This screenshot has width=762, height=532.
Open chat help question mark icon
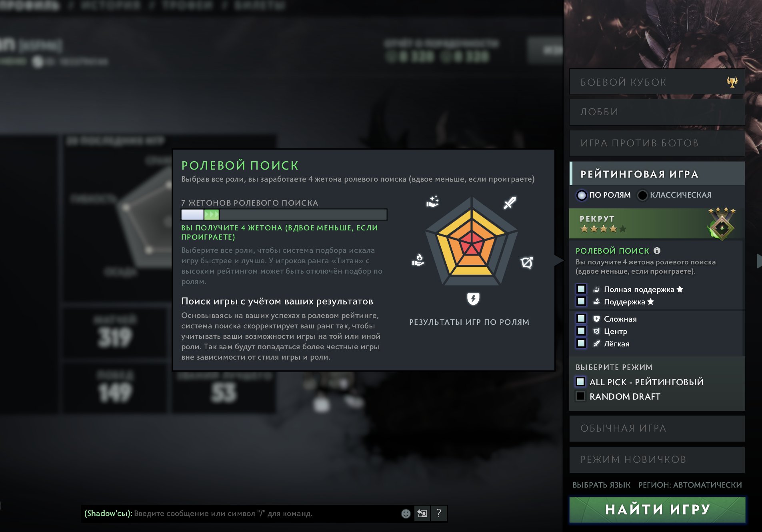(x=439, y=514)
